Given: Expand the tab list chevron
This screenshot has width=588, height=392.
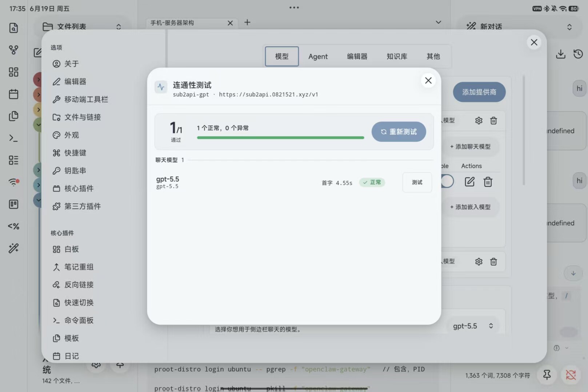Looking at the screenshot, I should coord(439,22).
